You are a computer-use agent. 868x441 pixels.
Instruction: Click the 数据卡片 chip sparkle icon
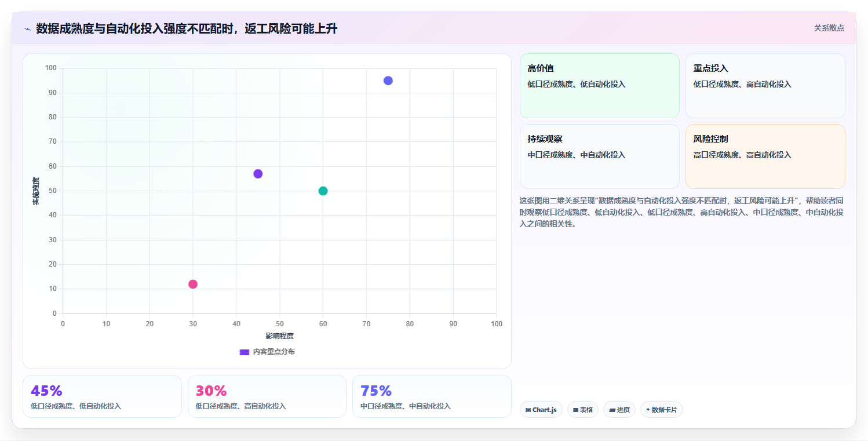(x=648, y=410)
